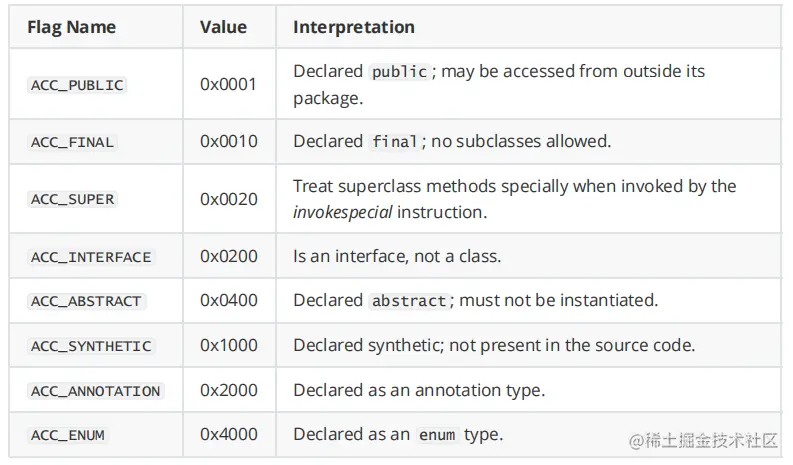Click the inline 'enum' code keyword
This screenshot has width=793, height=465.
435,436
